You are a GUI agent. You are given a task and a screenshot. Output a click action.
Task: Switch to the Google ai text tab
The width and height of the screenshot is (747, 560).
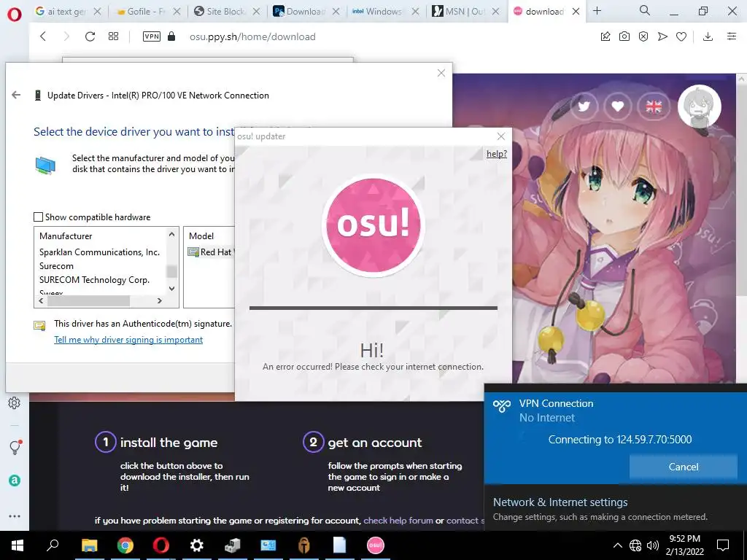click(x=62, y=12)
